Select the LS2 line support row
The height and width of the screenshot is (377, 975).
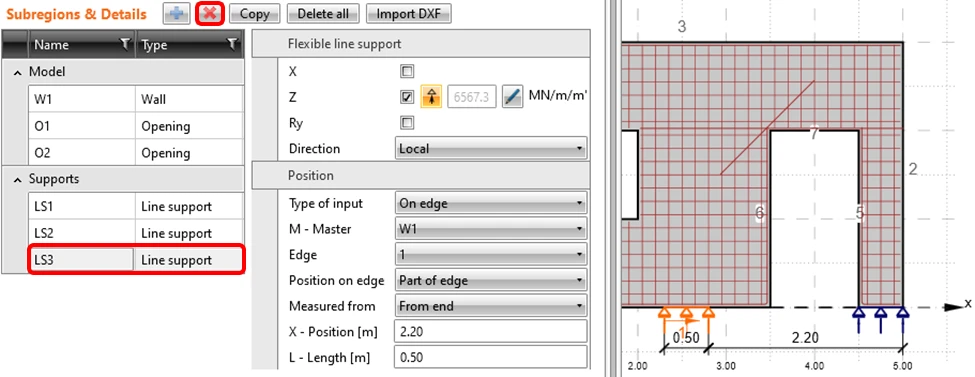coord(135,233)
